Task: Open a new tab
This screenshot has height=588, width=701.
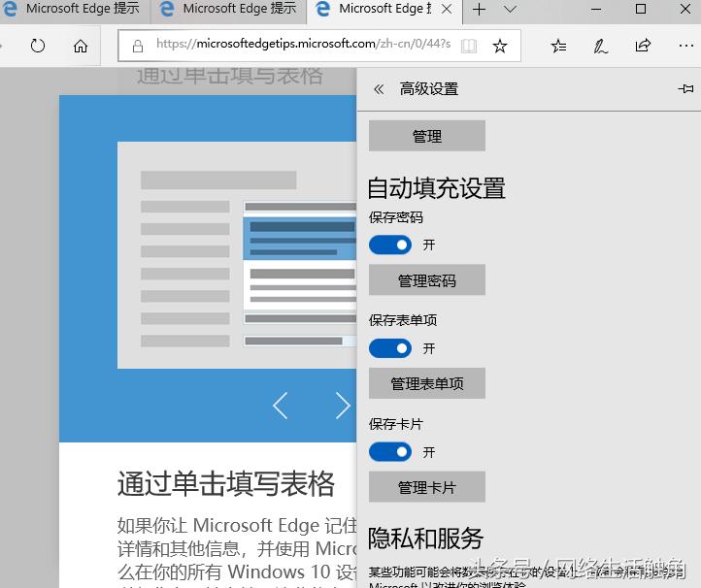Action: coord(479,10)
